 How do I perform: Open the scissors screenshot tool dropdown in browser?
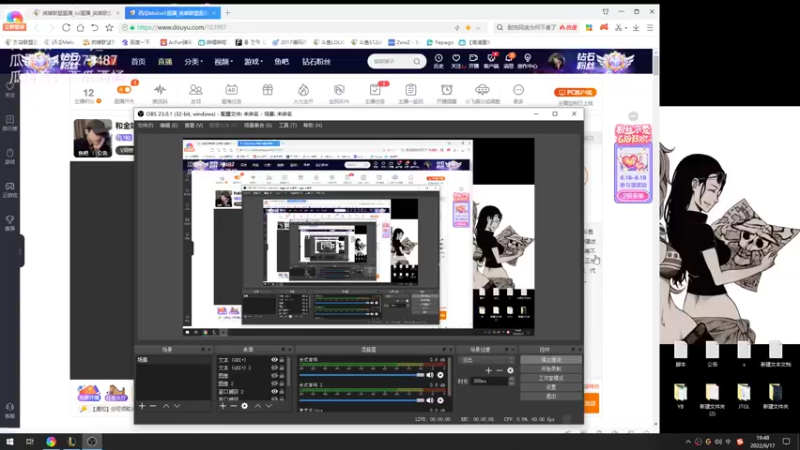coord(627,28)
